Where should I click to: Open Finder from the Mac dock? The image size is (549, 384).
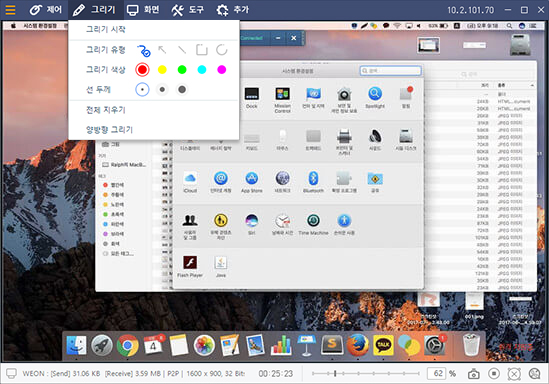pos(76,345)
